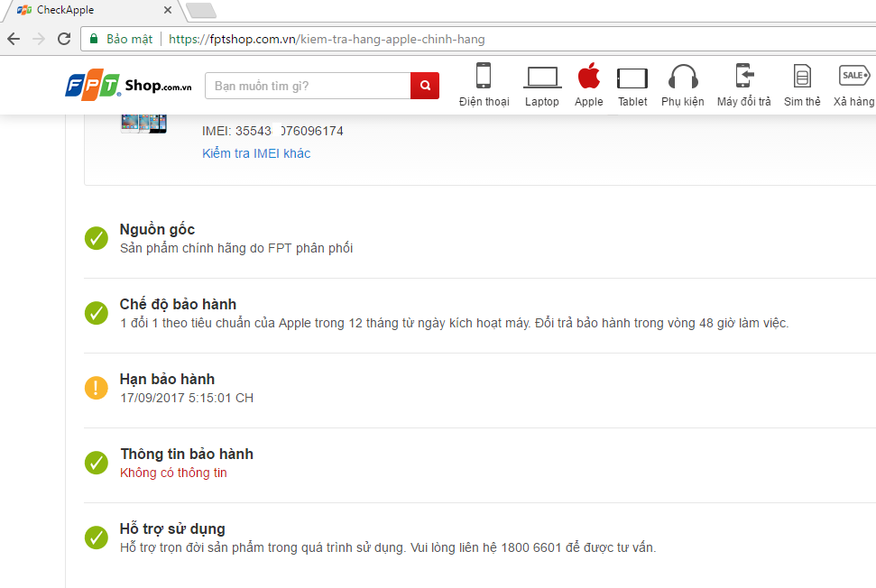Click the green check beside Chế độ bảo hành
The height and width of the screenshot is (588, 876).
point(97,313)
